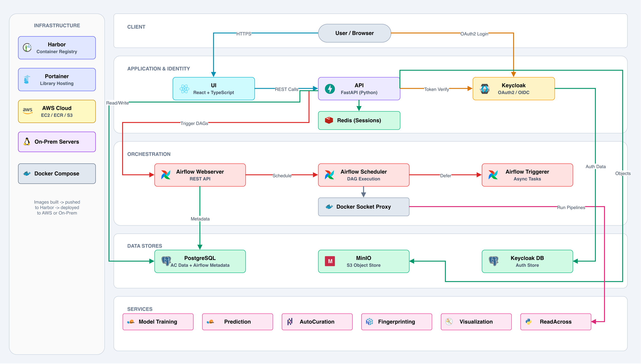Click the Metadata edge label
This screenshot has height=364, width=641.
[x=200, y=219]
